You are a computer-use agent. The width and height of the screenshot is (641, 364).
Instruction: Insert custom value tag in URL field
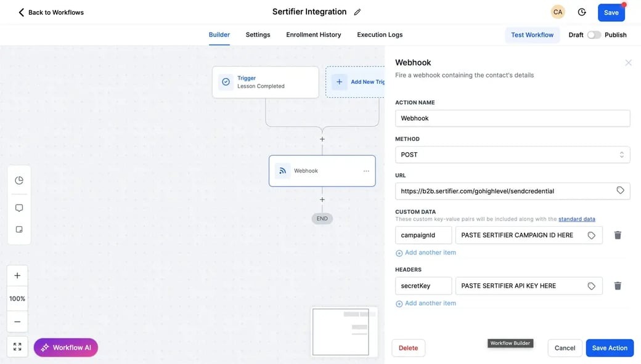tap(620, 191)
